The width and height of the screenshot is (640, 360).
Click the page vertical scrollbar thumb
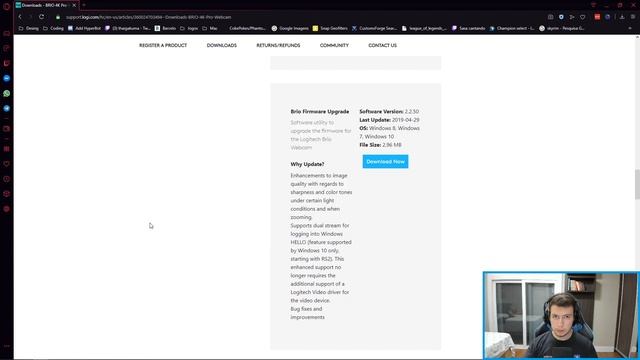[637, 184]
